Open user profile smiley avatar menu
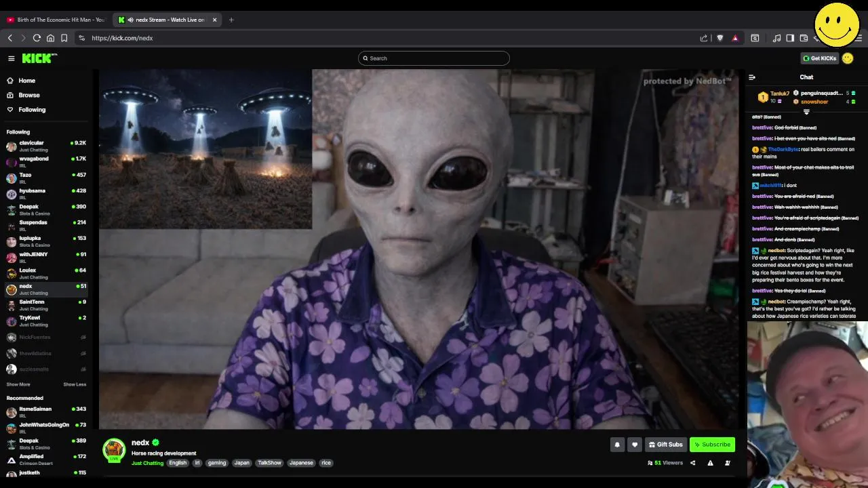 (x=848, y=58)
